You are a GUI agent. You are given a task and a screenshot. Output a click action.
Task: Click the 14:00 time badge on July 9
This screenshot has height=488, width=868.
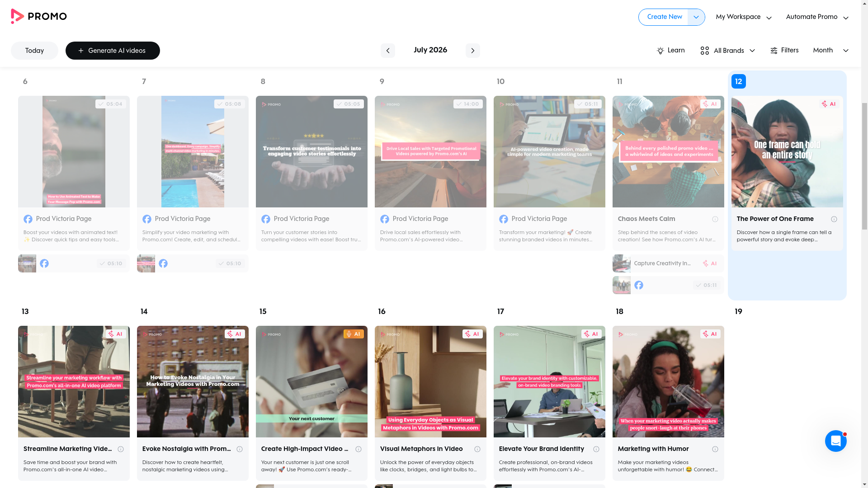(x=468, y=104)
